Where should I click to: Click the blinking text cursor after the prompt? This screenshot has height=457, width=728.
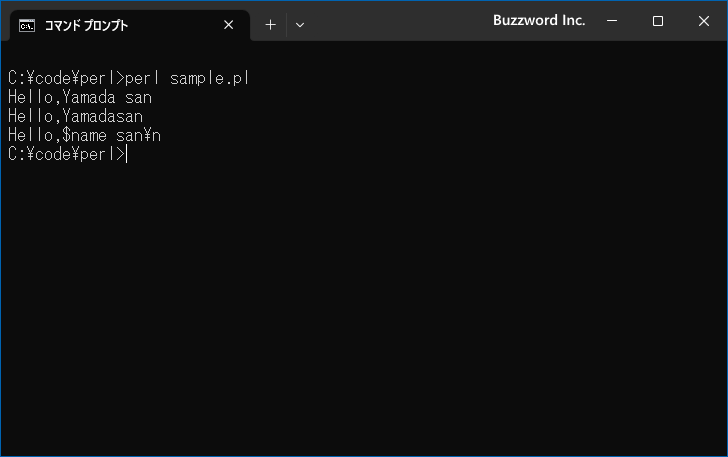127,154
